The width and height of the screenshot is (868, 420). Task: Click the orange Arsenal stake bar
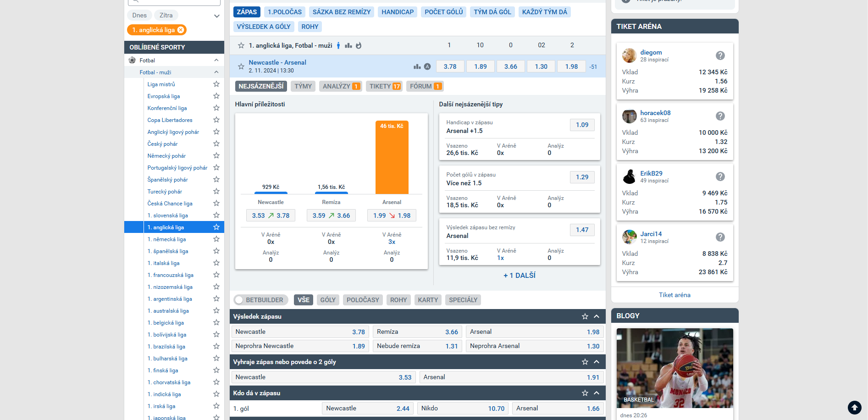tap(392, 157)
